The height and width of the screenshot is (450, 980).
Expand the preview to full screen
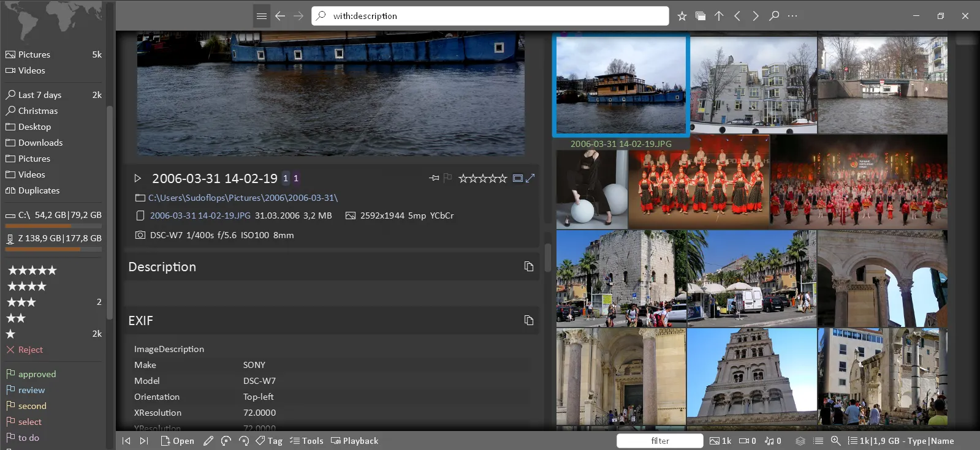(531, 178)
